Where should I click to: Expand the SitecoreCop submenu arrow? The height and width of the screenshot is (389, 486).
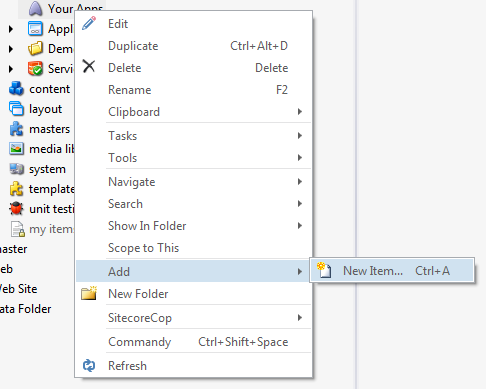[x=300, y=318]
